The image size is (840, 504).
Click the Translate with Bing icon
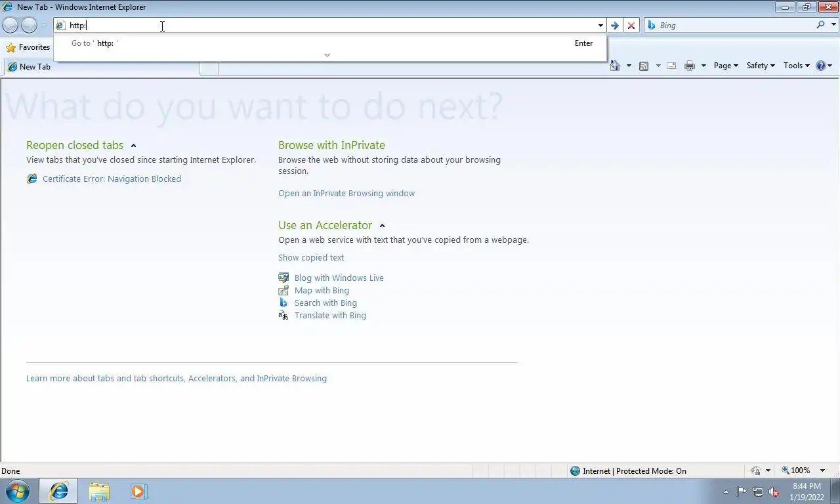coord(283,315)
